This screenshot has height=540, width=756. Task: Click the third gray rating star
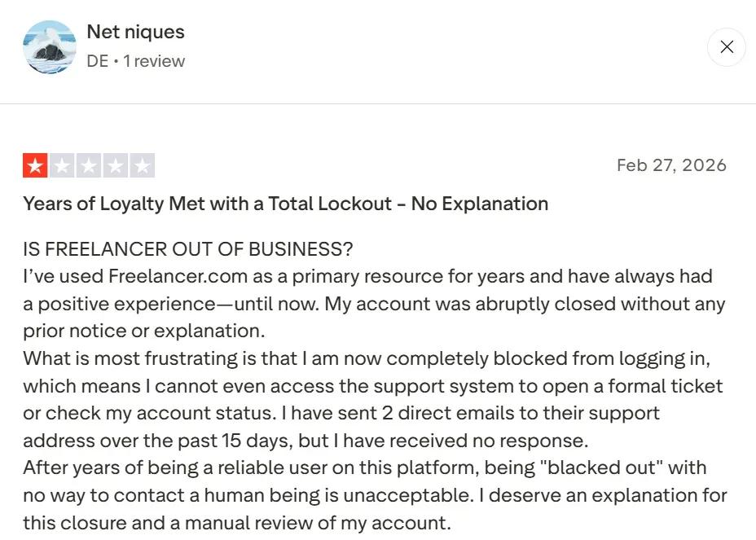click(x=89, y=166)
